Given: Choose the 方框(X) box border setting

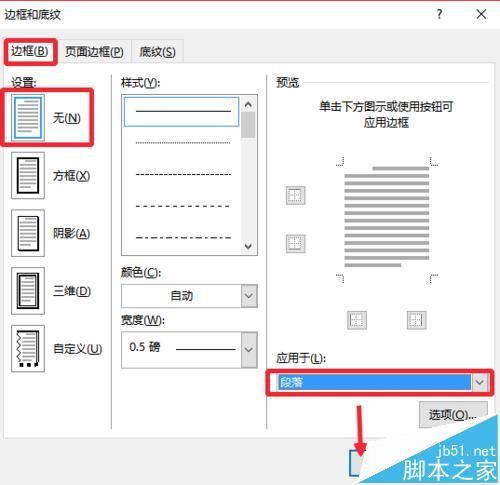Looking at the screenshot, I should click(28, 175).
